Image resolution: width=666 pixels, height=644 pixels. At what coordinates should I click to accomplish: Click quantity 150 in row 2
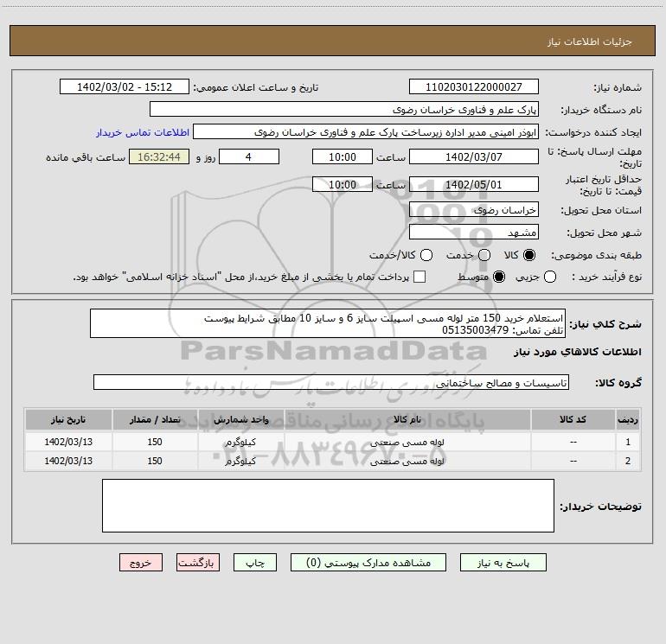(x=155, y=461)
